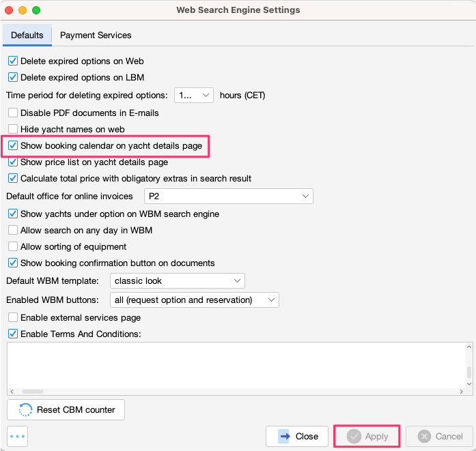The width and height of the screenshot is (476, 451).
Task: Click the vertical scrollbar up arrow of text area
Action: pyautogui.click(x=469, y=347)
